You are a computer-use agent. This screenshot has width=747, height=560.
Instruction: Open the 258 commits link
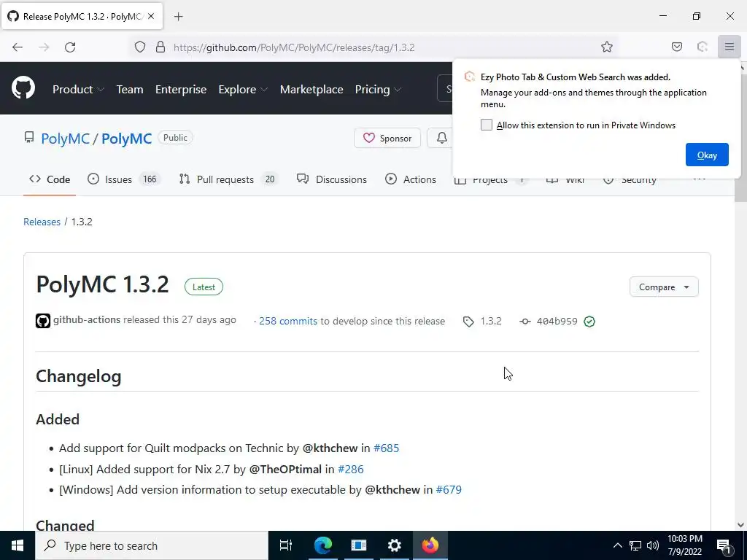click(x=287, y=321)
